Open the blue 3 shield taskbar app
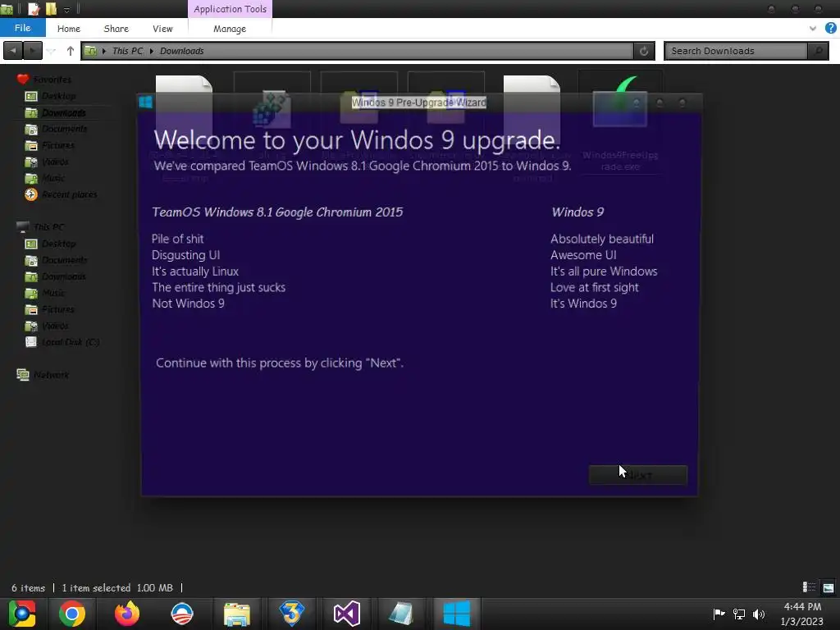Screen dimensions: 840x630 pos(291,614)
